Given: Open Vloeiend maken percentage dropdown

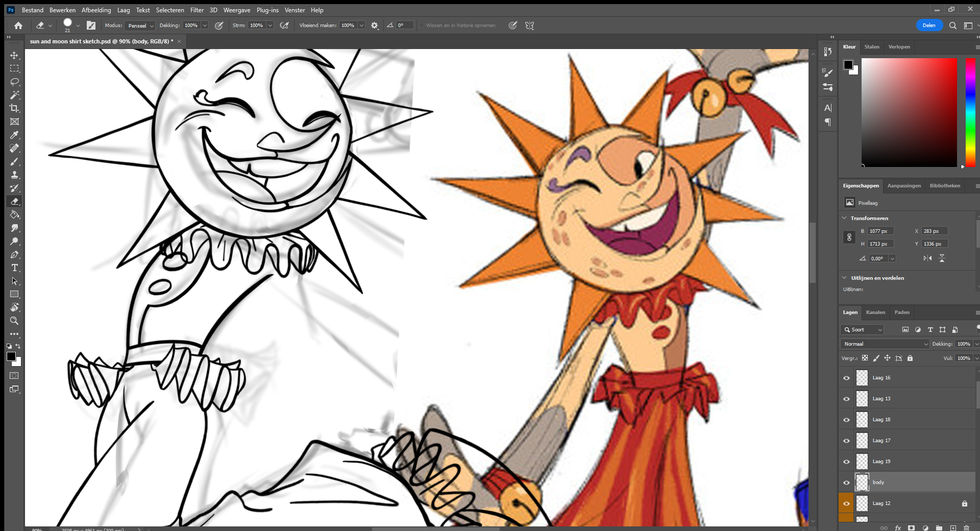Looking at the screenshot, I should tap(361, 26).
